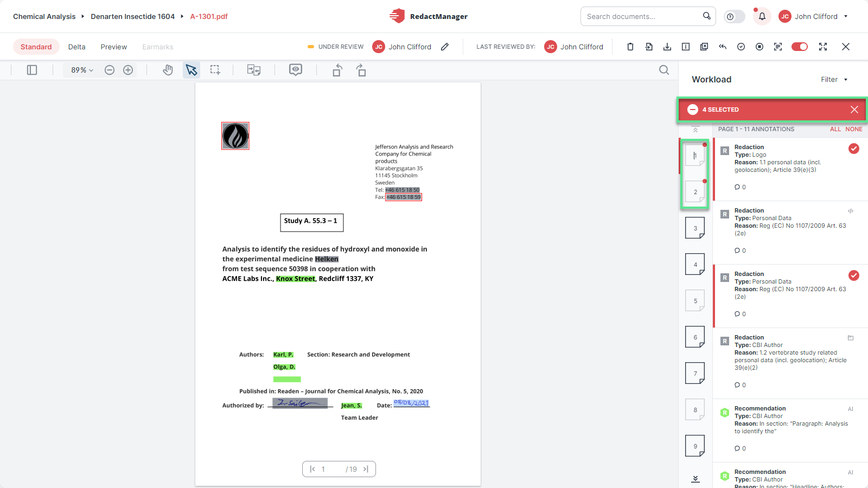
Task: Go to the first page arrow
Action: (x=312, y=469)
